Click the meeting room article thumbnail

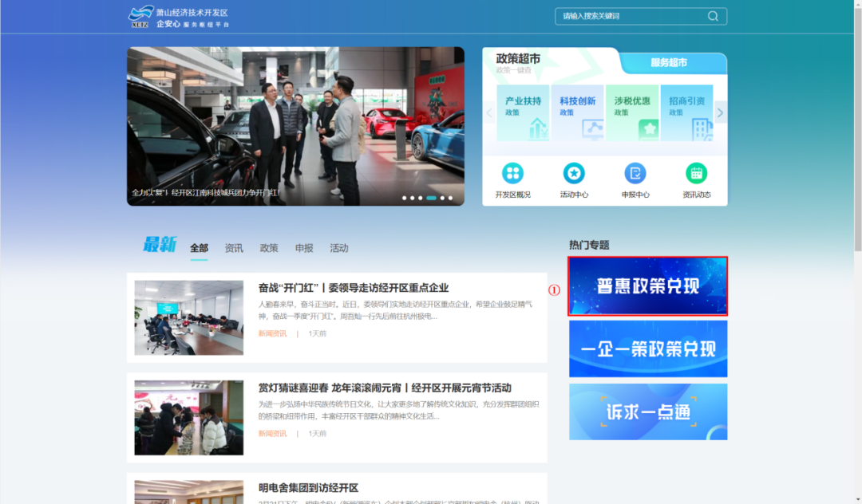[188, 317]
